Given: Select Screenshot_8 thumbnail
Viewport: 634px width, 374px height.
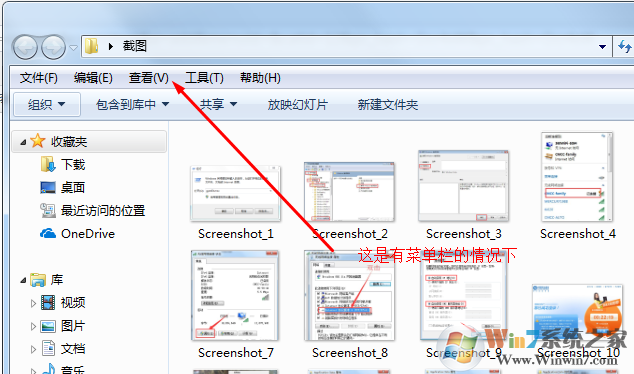Looking at the screenshot, I should [349, 296].
